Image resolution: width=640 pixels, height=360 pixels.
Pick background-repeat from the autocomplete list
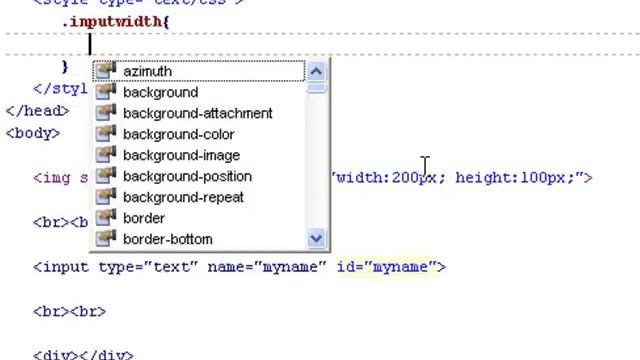pos(199,197)
